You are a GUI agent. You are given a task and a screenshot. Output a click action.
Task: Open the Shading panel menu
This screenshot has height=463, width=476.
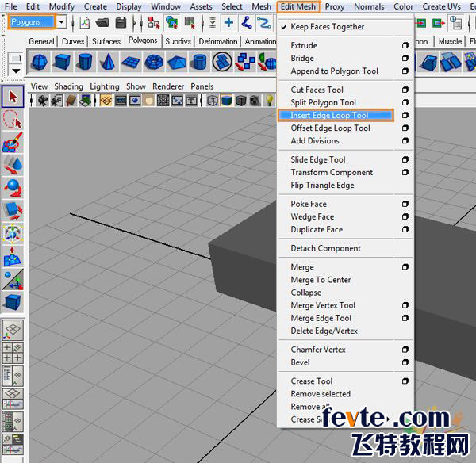point(68,86)
